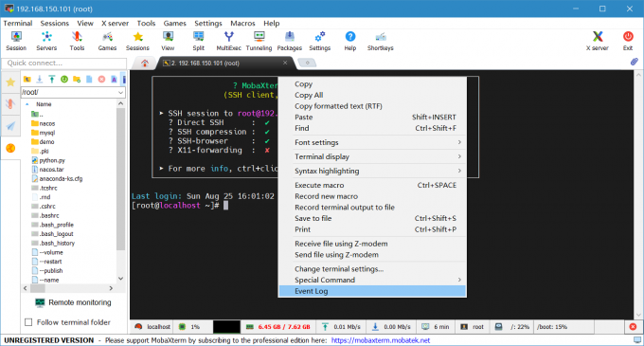Click the Split toolbar icon

pyautogui.click(x=198, y=41)
